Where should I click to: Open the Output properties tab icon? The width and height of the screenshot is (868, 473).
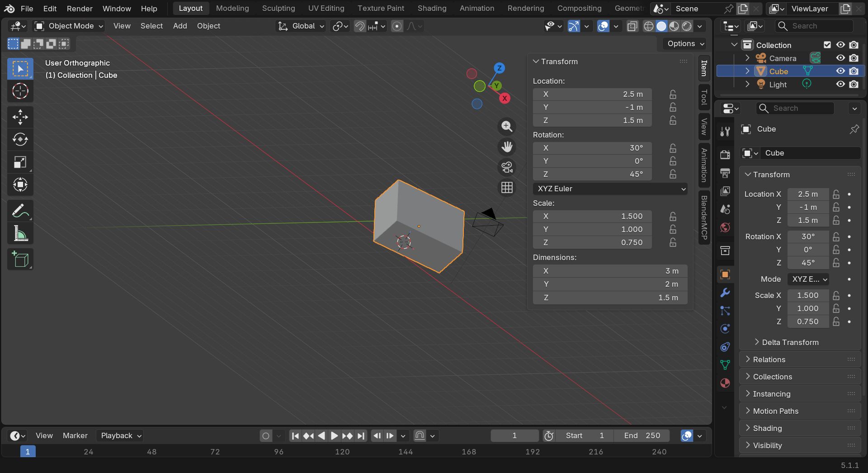pos(725,173)
